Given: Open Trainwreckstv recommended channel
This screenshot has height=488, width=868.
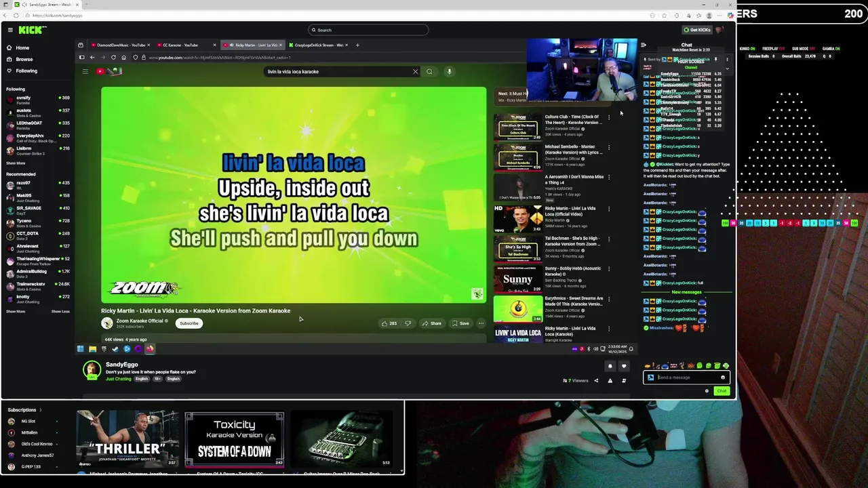Looking at the screenshot, I should coord(38,285).
